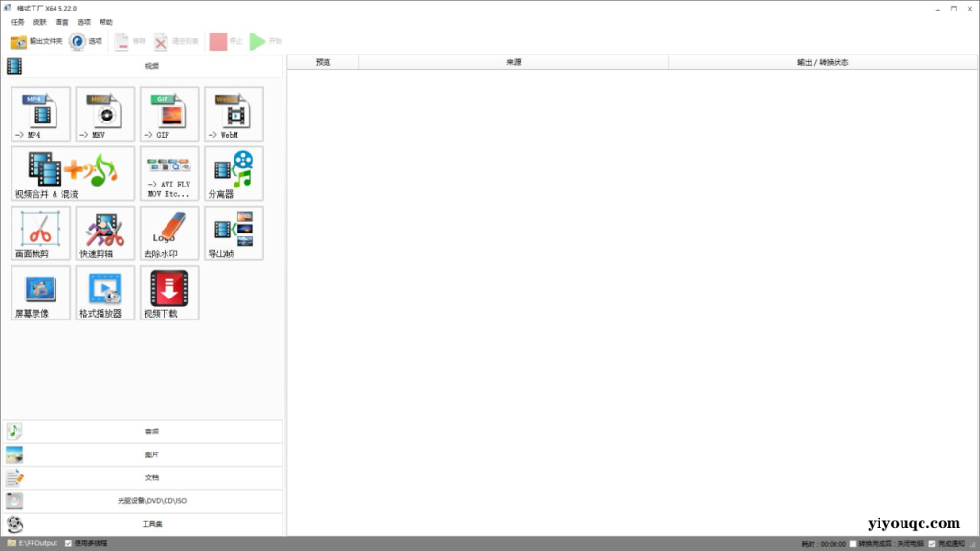Toggle the multi-threading checkbox (使用多线程)
980x551 pixels.
tap(68, 543)
